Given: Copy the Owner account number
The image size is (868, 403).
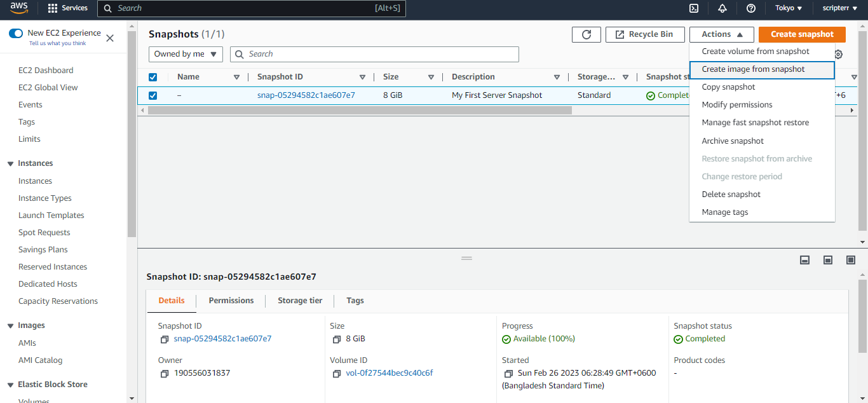Looking at the screenshot, I should [165, 374].
